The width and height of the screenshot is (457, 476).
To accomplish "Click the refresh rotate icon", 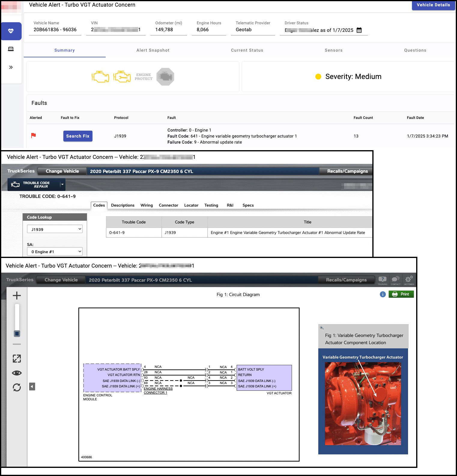I will pos(17,387).
